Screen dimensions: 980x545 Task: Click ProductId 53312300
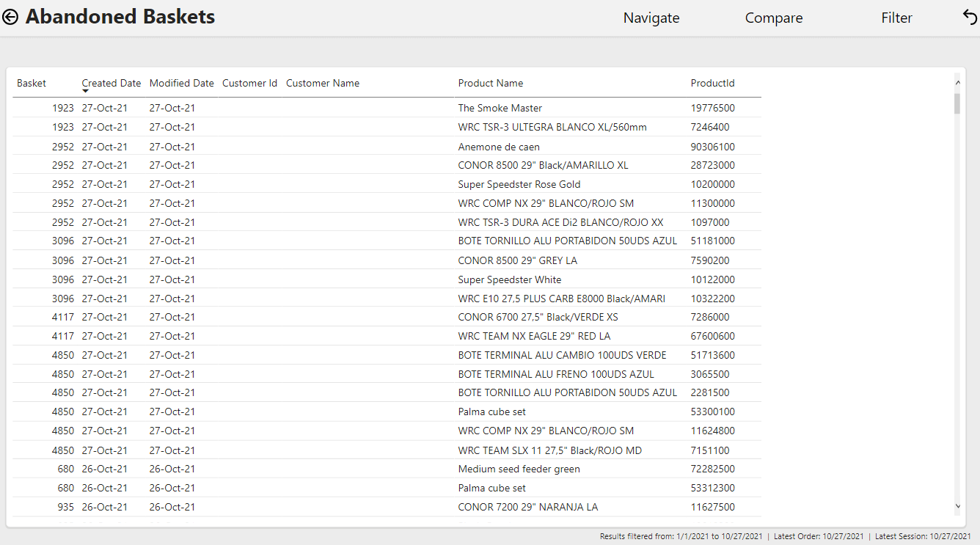[x=713, y=488]
